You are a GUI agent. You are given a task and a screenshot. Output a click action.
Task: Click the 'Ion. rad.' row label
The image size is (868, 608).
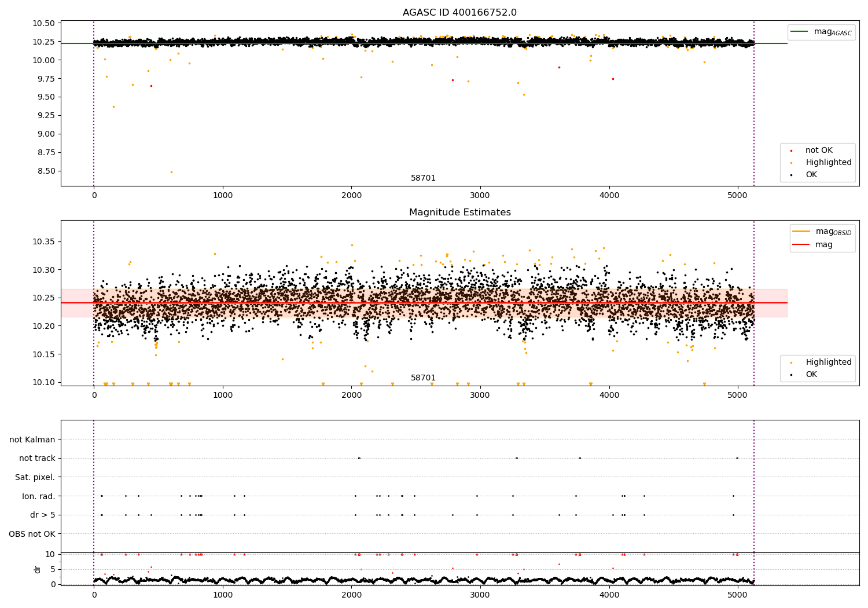(x=39, y=496)
